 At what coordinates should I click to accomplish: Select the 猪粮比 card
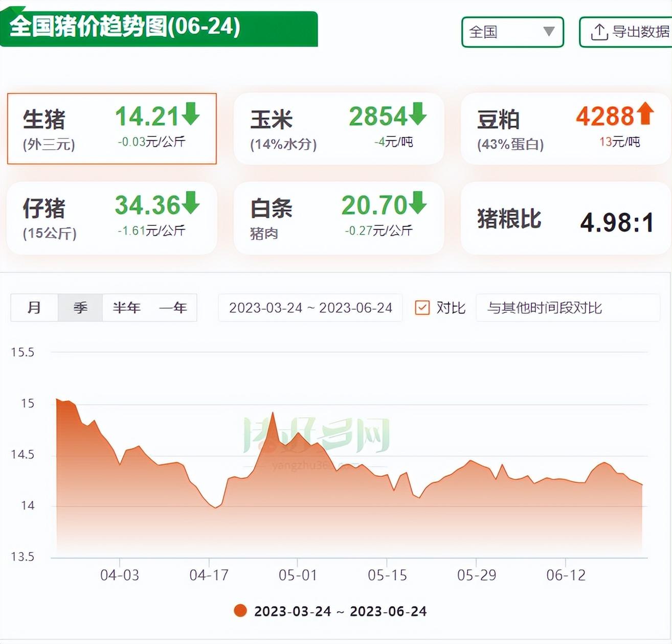click(565, 218)
